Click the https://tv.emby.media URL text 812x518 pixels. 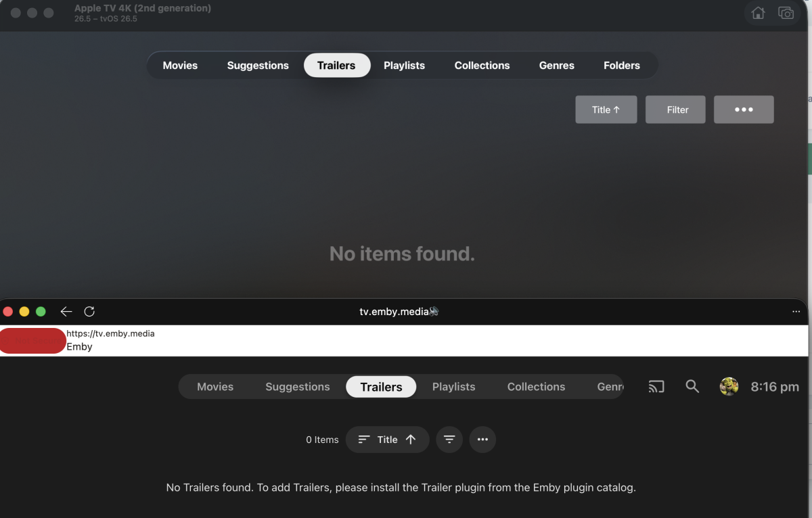110,333
